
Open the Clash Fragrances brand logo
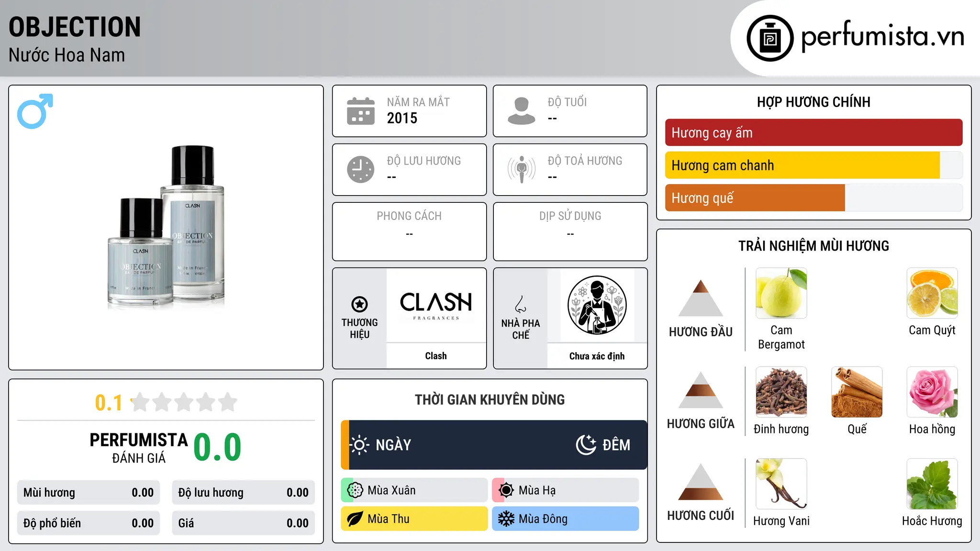pyautogui.click(x=436, y=305)
